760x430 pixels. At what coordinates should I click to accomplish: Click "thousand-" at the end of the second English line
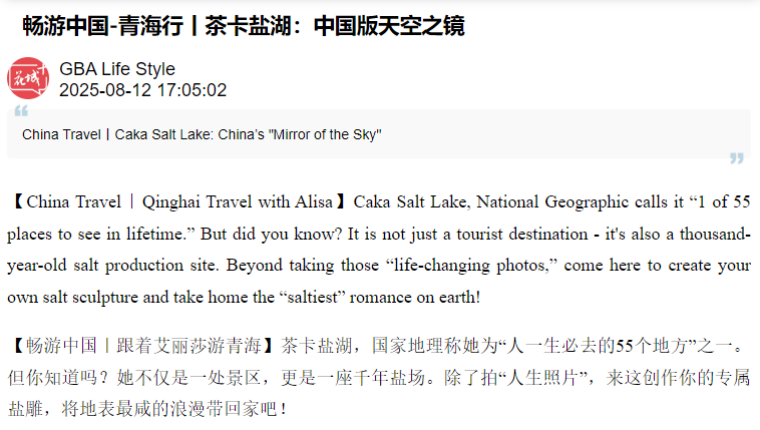click(713, 234)
